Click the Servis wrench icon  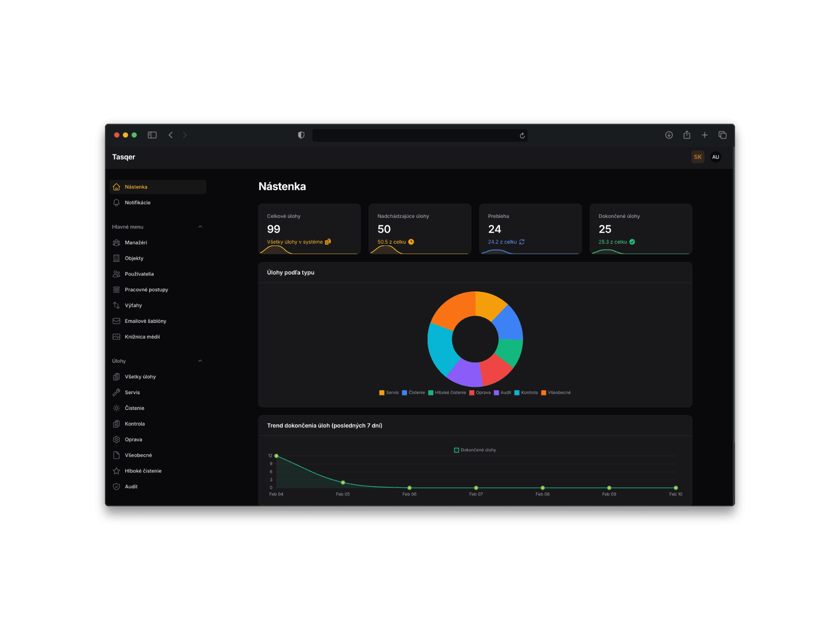pyautogui.click(x=116, y=392)
